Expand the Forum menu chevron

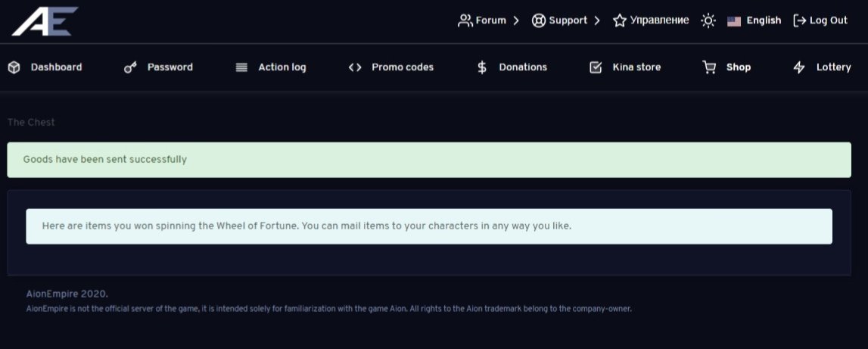tap(516, 21)
